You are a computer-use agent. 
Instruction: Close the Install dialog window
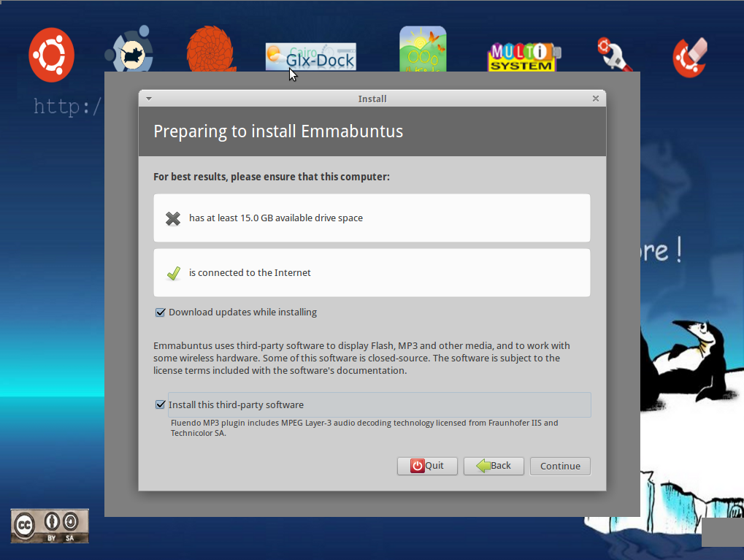click(596, 99)
